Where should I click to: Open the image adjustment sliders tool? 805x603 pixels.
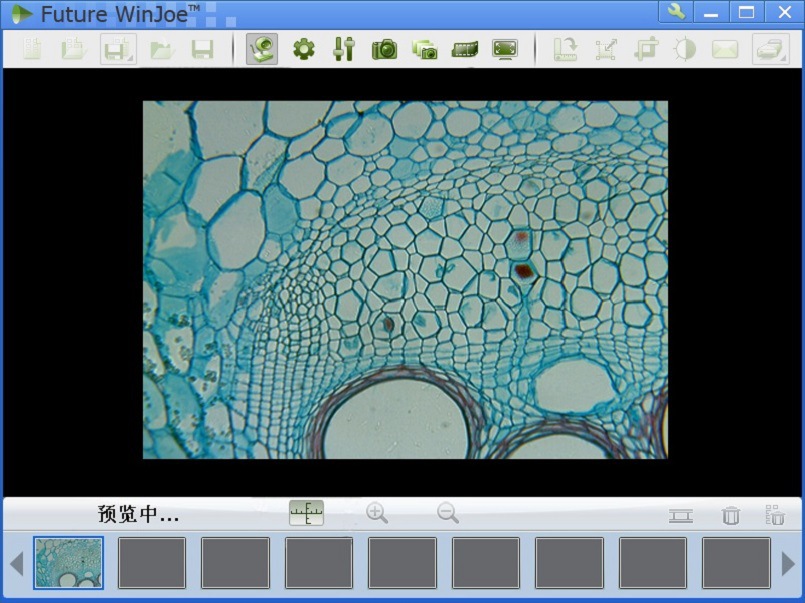click(344, 49)
